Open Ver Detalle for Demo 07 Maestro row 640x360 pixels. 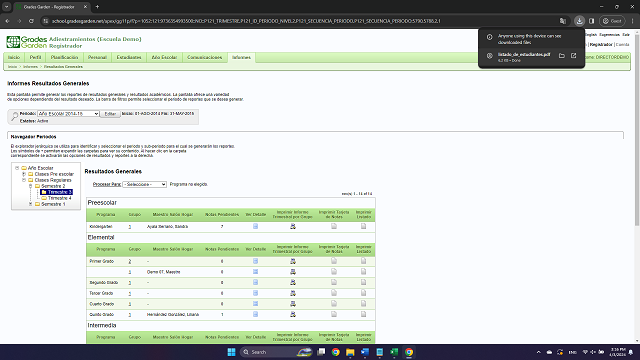tap(256, 271)
